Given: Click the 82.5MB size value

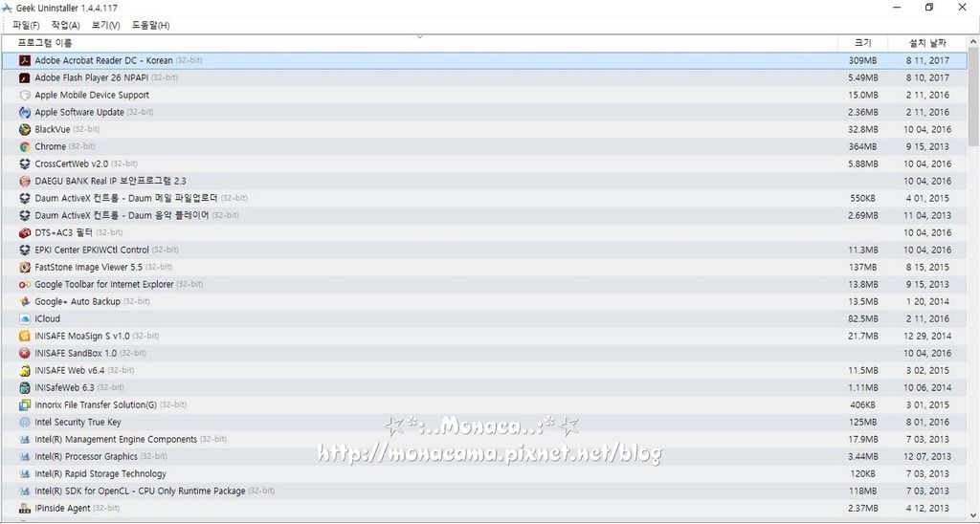Looking at the screenshot, I should [862, 318].
